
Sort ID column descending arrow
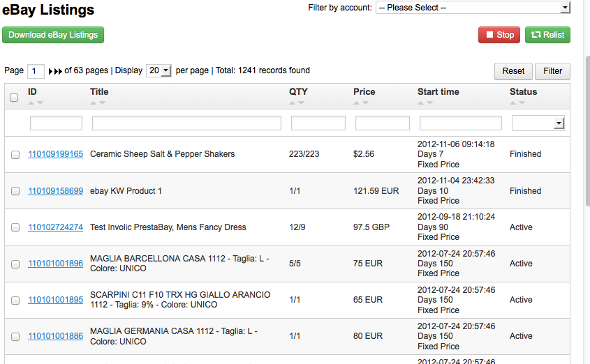coord(40,103)
